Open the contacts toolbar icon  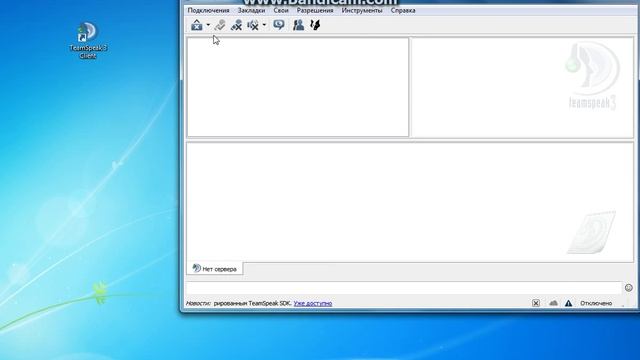point(298,25)
